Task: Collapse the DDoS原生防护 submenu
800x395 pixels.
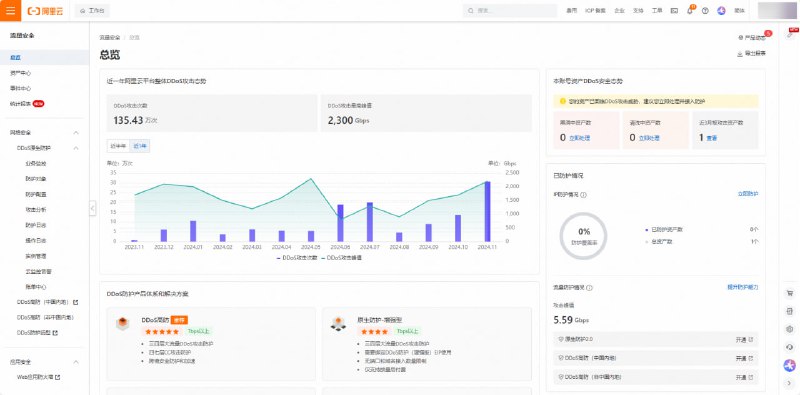Action: tap(76, 148)
